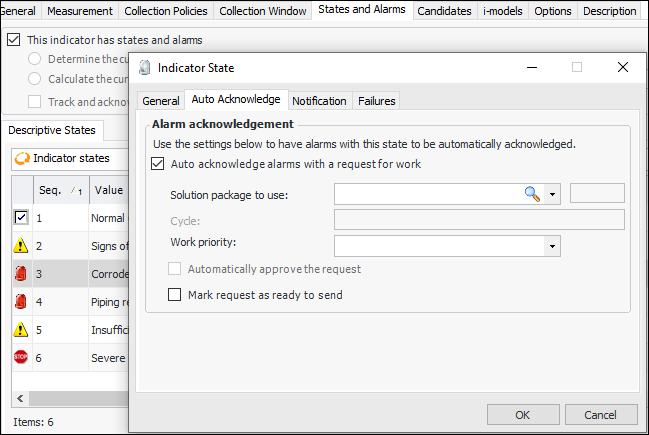Click the red alarm icon in row 4
649x435 pixels.
21,301
